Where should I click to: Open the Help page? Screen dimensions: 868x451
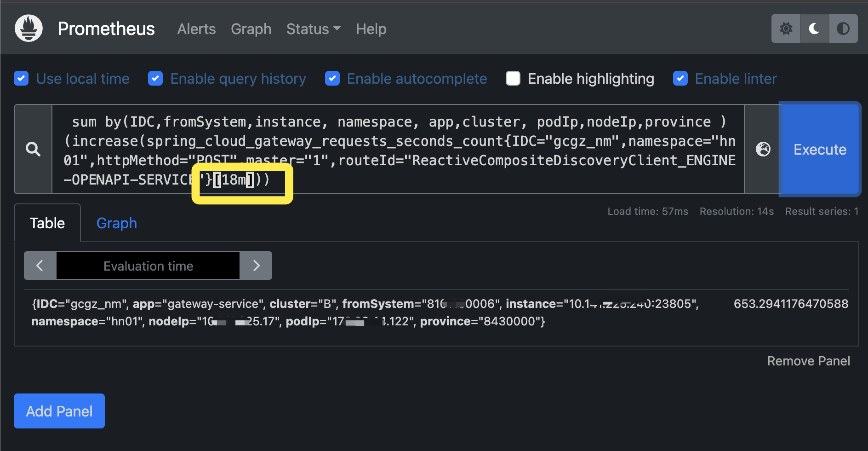371,29
